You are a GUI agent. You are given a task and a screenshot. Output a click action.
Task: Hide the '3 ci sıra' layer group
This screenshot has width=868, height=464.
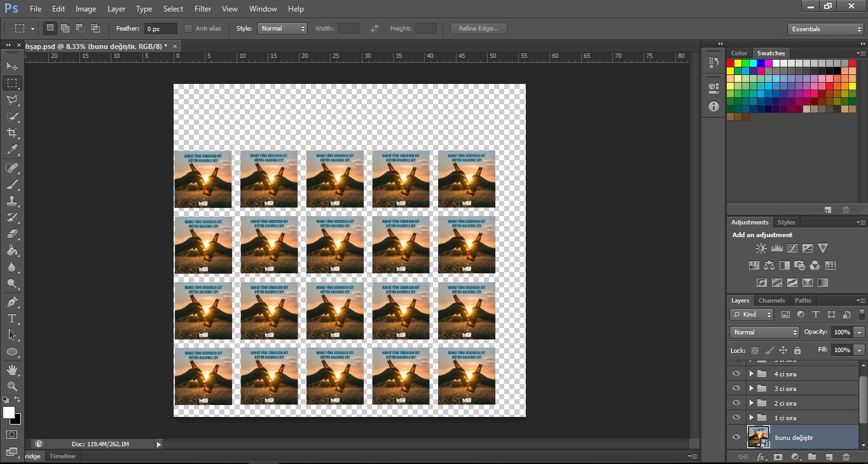click(736, 388)
